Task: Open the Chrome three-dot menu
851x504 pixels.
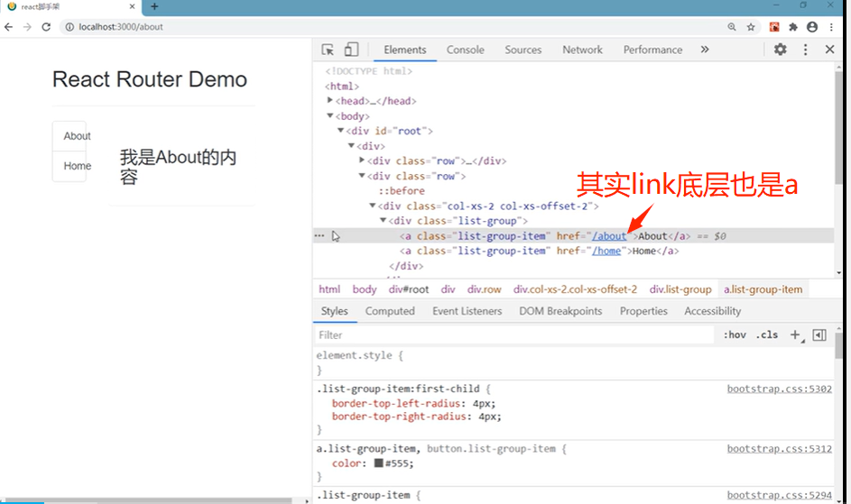Action: coord(831,26)
